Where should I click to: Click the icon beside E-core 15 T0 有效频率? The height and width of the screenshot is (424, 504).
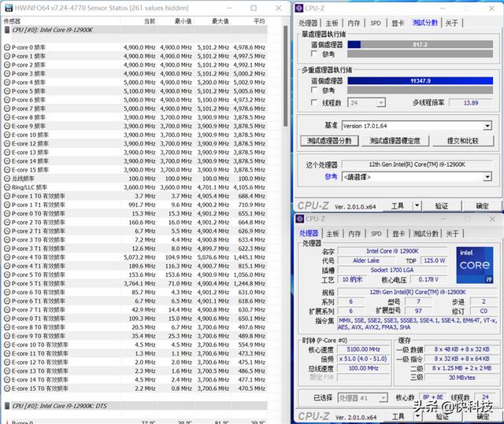click(x=7, y=389)
